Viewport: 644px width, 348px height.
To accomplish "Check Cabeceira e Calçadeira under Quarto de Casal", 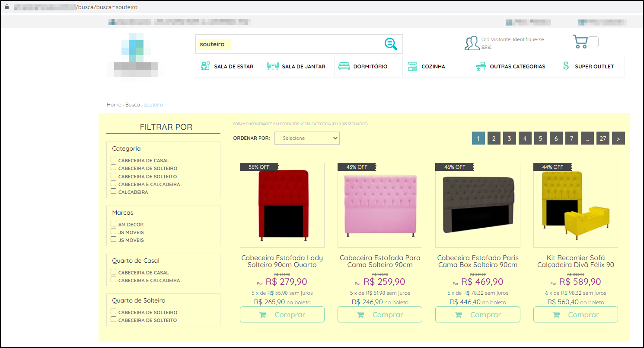I will (x=114, y=280).
